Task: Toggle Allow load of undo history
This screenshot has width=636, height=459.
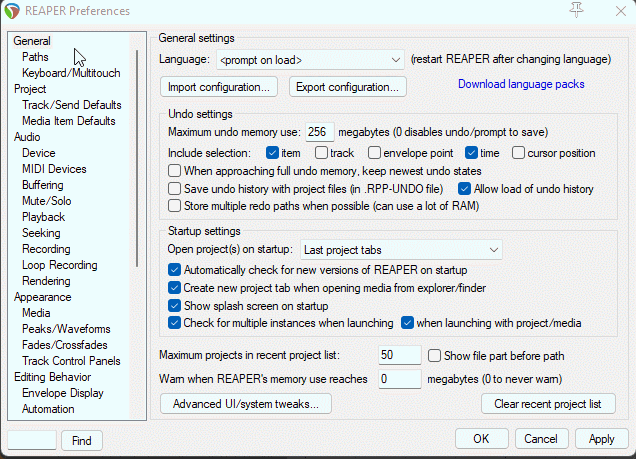Action: (464, 189)
